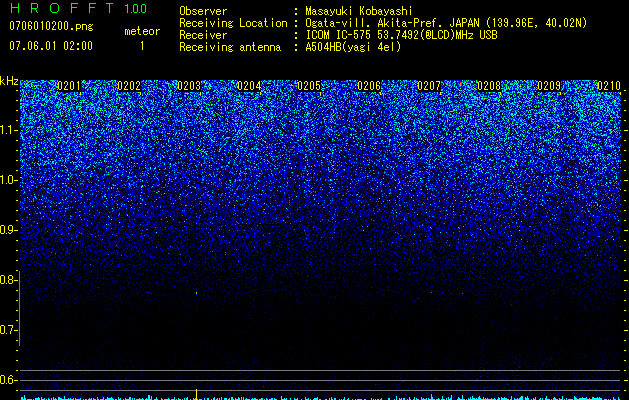Click the 1.0 frequency axis label
Image resolution: width=629 pixels, height=400 pixels.
pos(8,180)
